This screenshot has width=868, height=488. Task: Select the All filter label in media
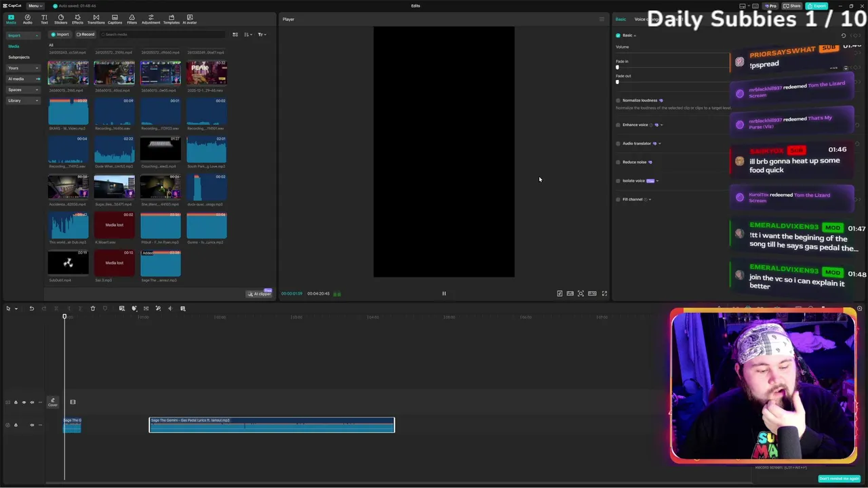51,45
